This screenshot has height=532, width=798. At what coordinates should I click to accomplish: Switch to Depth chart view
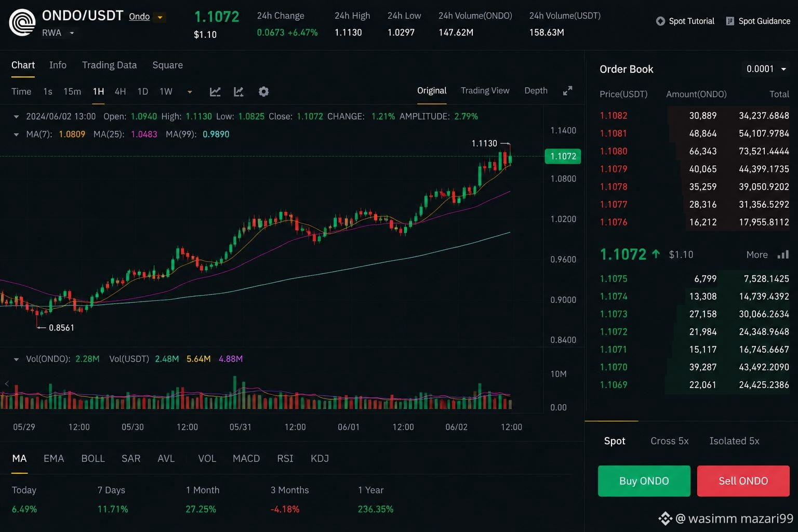point(536,90)
